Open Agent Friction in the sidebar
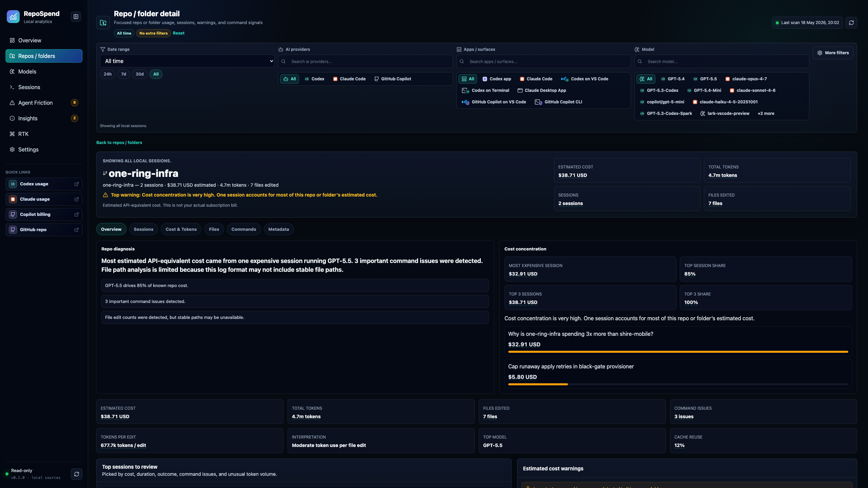 pyautogui.click(x=44, y=103)
